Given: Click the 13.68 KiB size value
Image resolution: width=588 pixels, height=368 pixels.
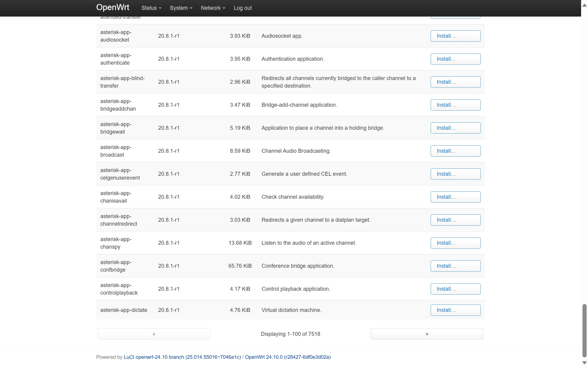Looking at the screenshot, I should point(240,243).
